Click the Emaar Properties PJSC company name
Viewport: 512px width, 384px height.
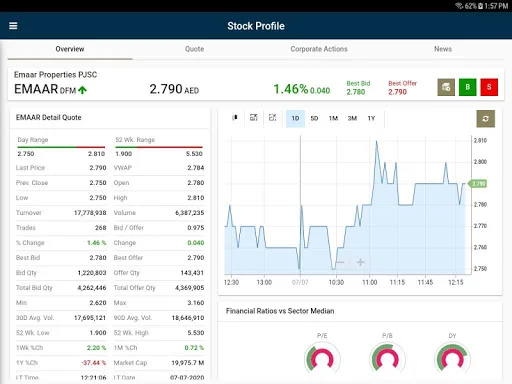pos(55,75)
